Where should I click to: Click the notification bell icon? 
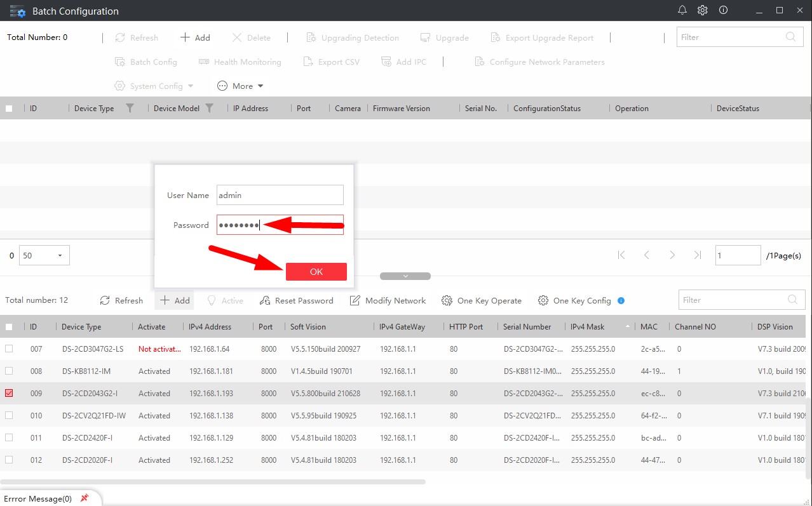pos(682,10)
